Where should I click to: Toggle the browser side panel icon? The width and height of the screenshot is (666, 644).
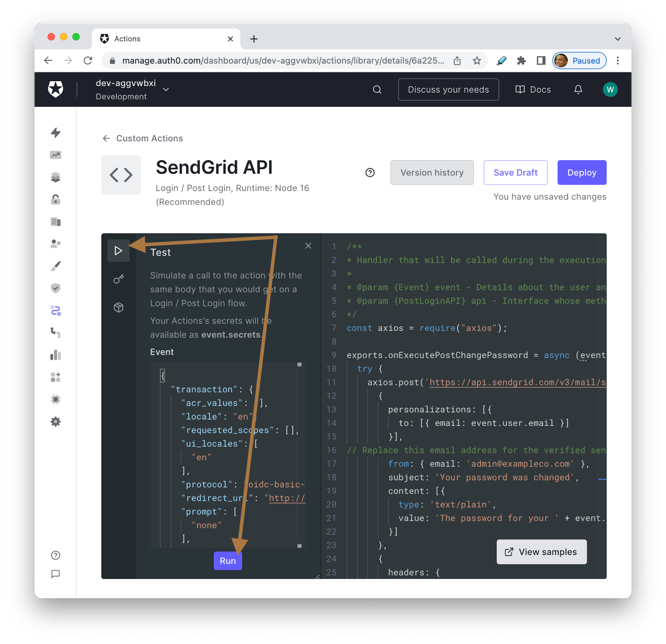pyautogui.click(x=541, y=61)
